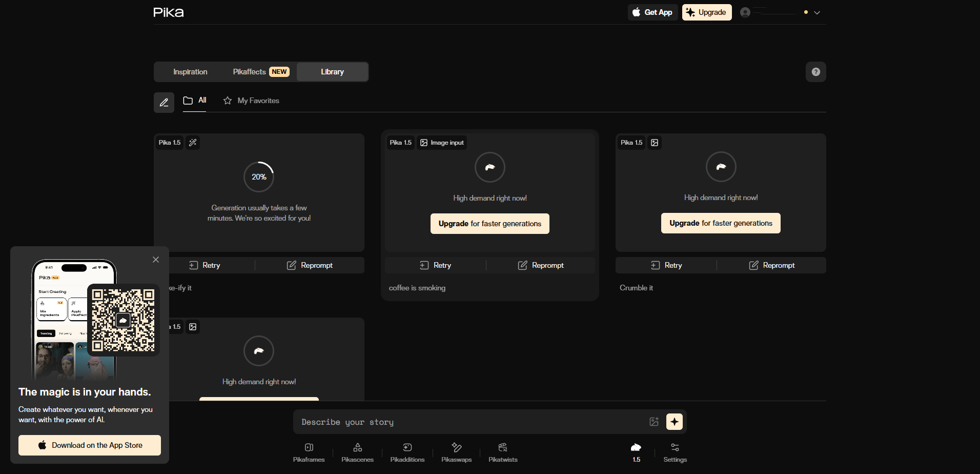
Task: Show My Favorites
Action: (251, 101)
